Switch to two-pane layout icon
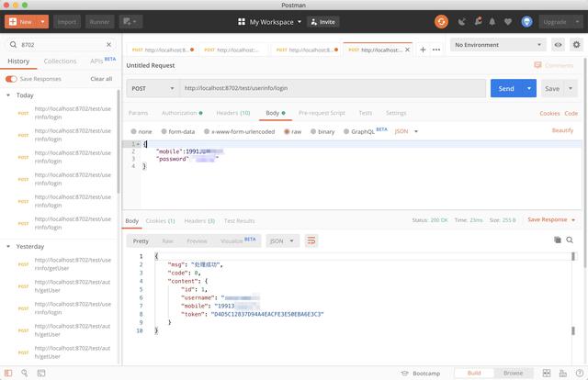The height and width of the screenshot is (380, 588). click(547, 373)
